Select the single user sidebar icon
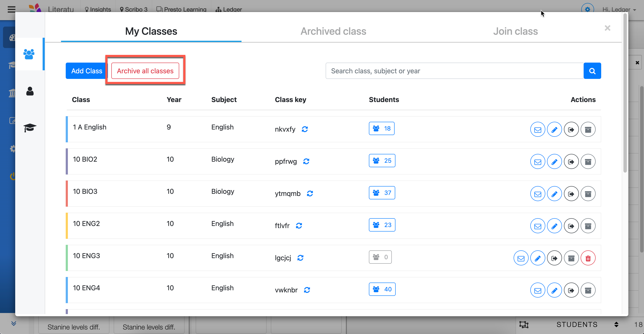The height and width of the screenshot is (334, 644). (x=30, y=91)
